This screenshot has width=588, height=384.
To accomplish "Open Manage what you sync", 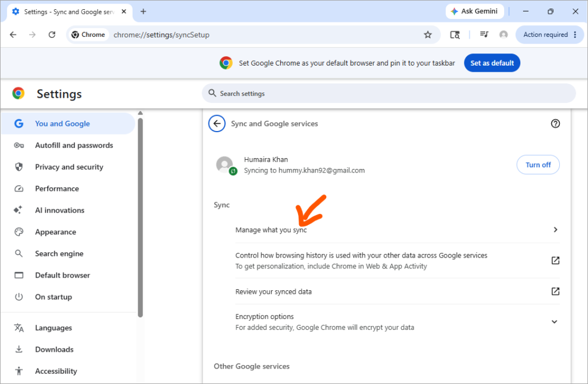I will (397, 230).
